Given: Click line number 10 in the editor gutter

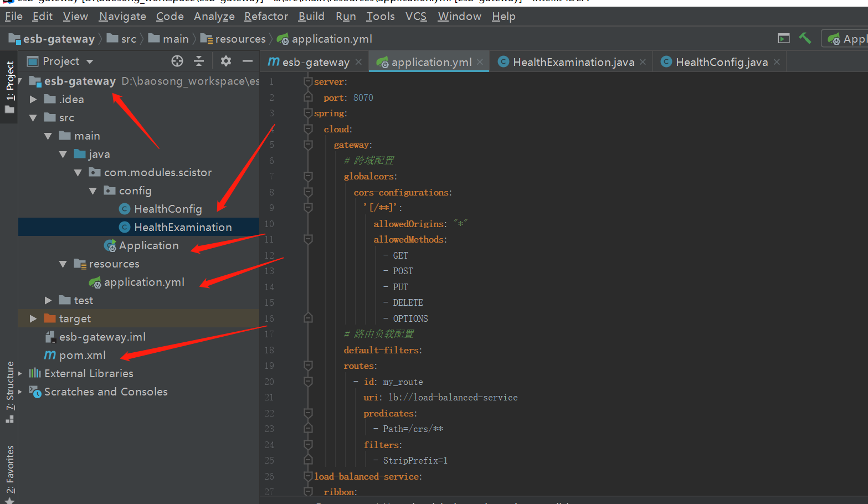Looking at the screenshot, I should pos(269,223).
